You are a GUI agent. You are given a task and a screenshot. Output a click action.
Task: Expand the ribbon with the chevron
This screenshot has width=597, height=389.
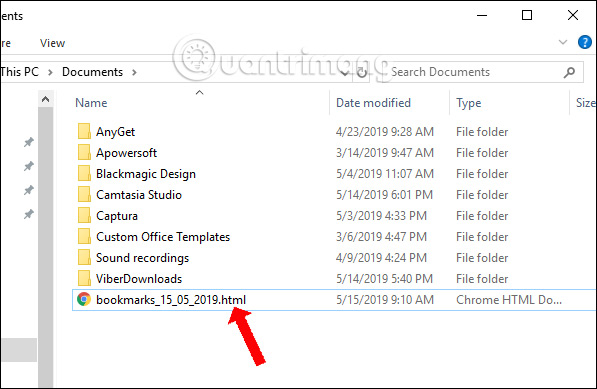pos(563,42)
